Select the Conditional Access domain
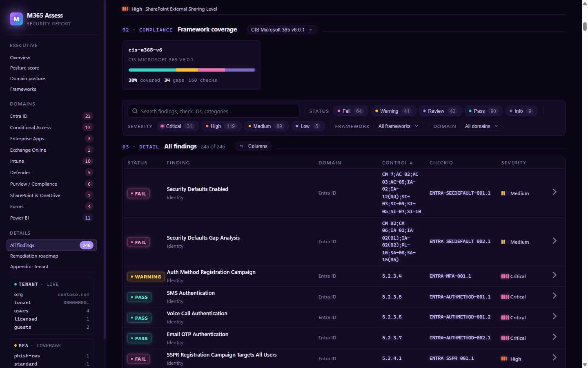 pyautogui.click(x=51, y=128)
